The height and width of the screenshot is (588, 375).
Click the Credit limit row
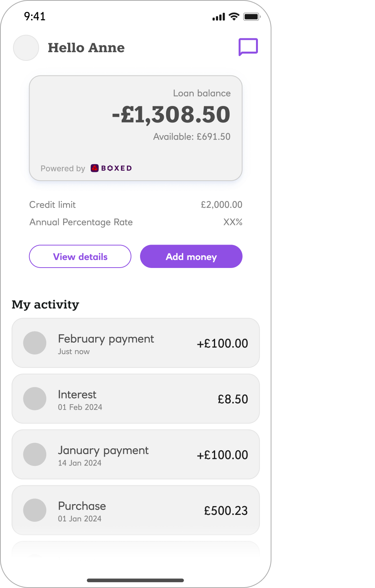coord(135,205)
